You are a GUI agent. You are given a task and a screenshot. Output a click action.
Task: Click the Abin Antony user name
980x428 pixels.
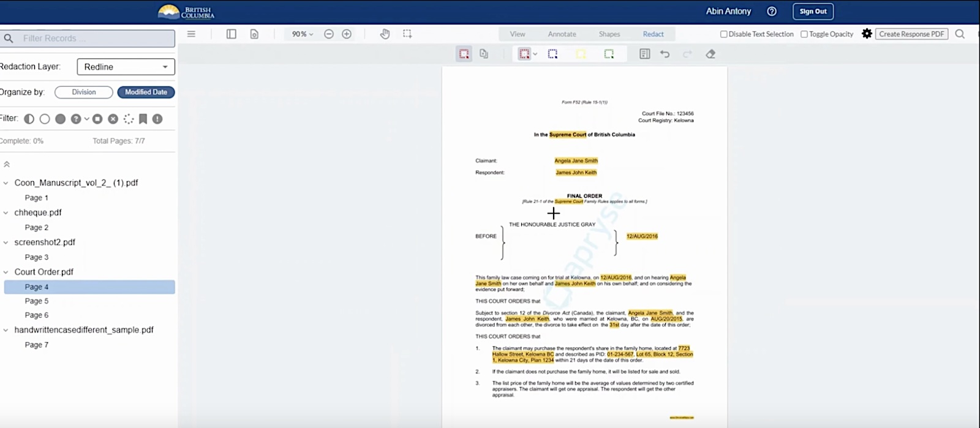click(x=728, y=11)
